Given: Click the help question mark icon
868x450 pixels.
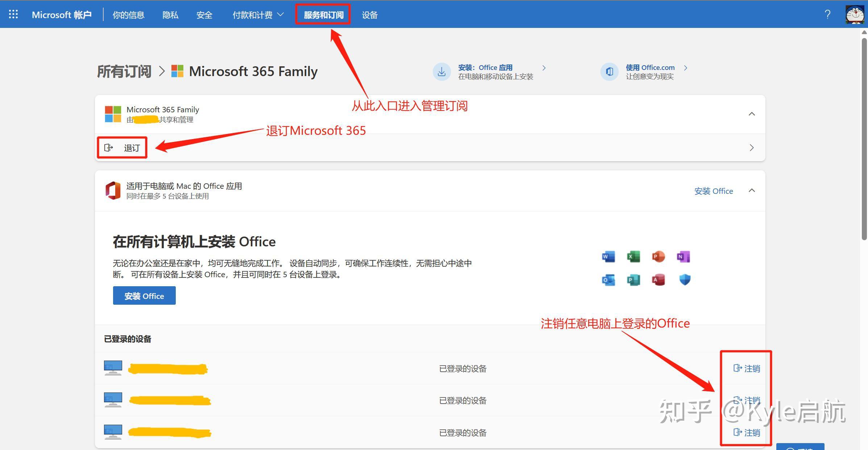Looking at the screenshot, I should pos(827,14).
